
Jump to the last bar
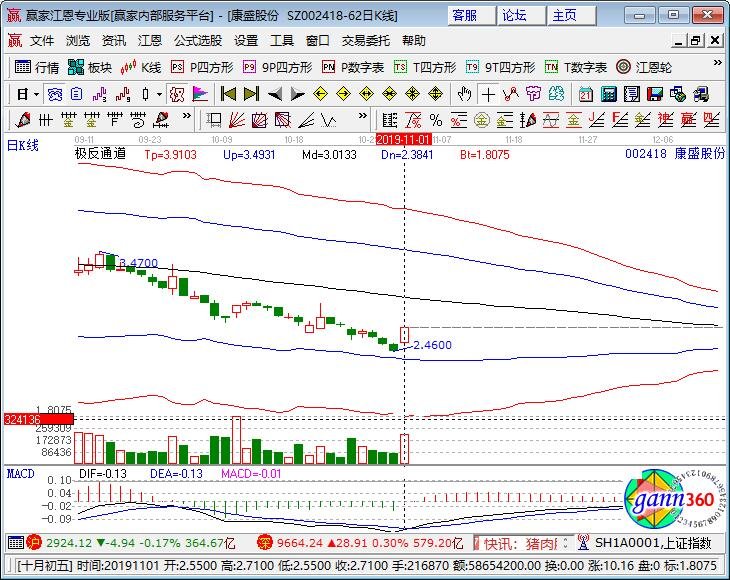coord(251,94)
